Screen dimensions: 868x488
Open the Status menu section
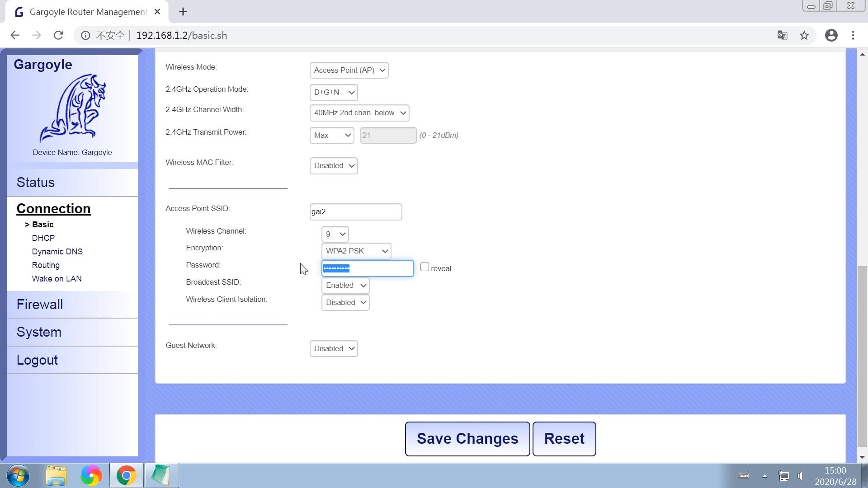36,183
